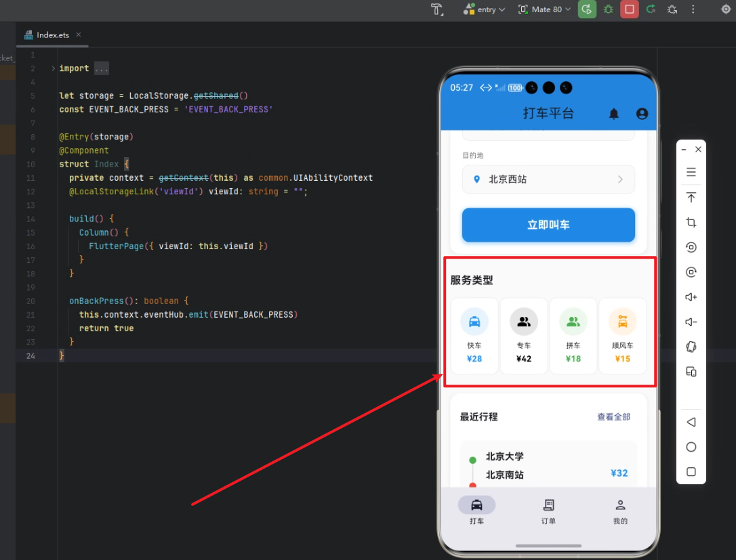Click the emulator shake device icon
The image size is (736, 560).
pos(691,347)
